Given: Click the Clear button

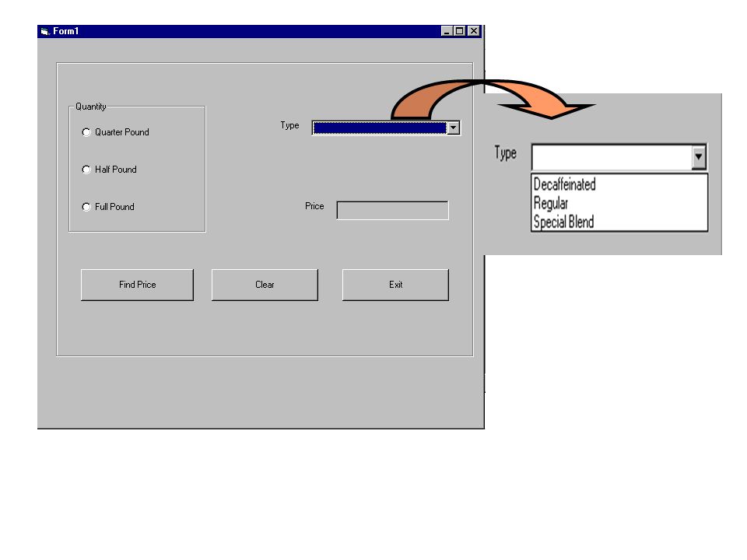Looking at the screenshot, I should (265, 285).
